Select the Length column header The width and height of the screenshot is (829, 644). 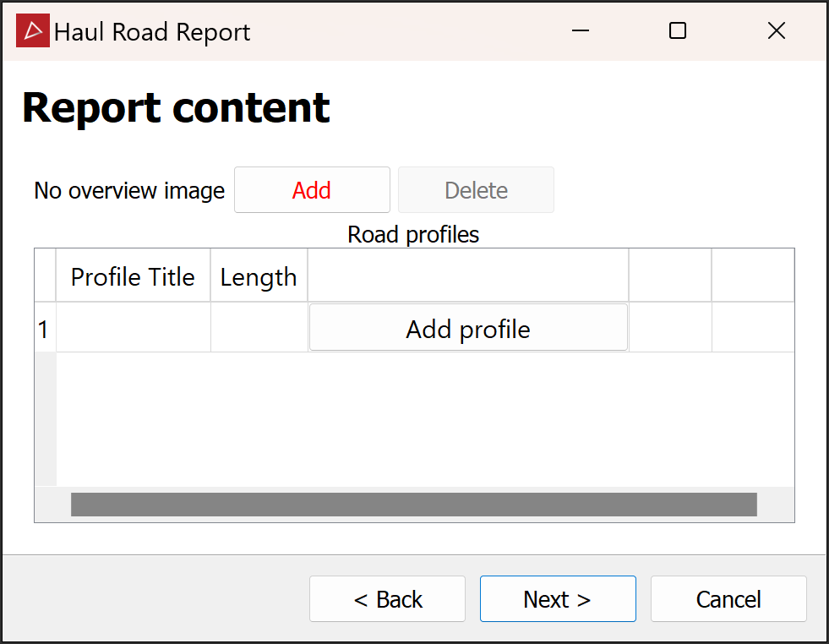pyautogui.click(x=259, y=277)
